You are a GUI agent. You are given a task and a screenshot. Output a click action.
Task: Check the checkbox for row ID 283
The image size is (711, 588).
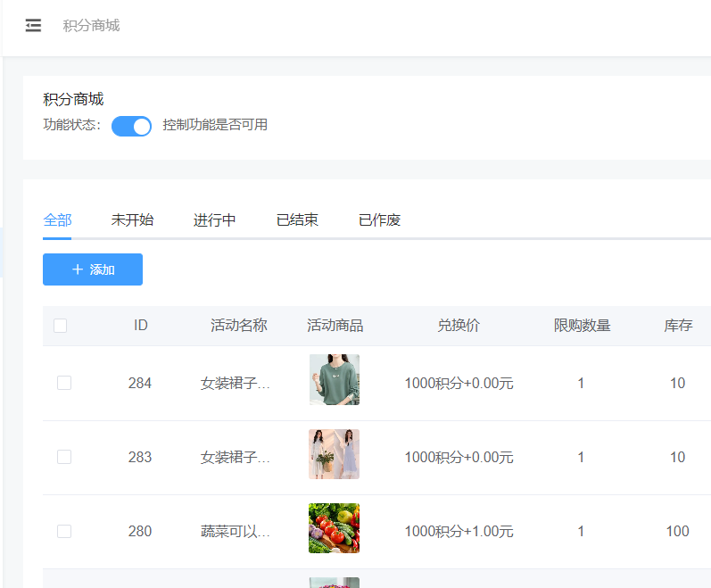(64, 457)
